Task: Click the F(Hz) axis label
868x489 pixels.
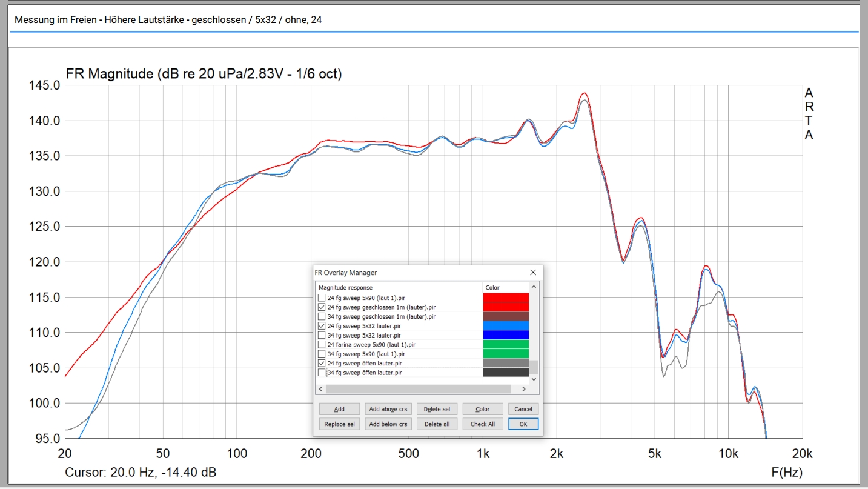Action: click(x=787, y=472)
